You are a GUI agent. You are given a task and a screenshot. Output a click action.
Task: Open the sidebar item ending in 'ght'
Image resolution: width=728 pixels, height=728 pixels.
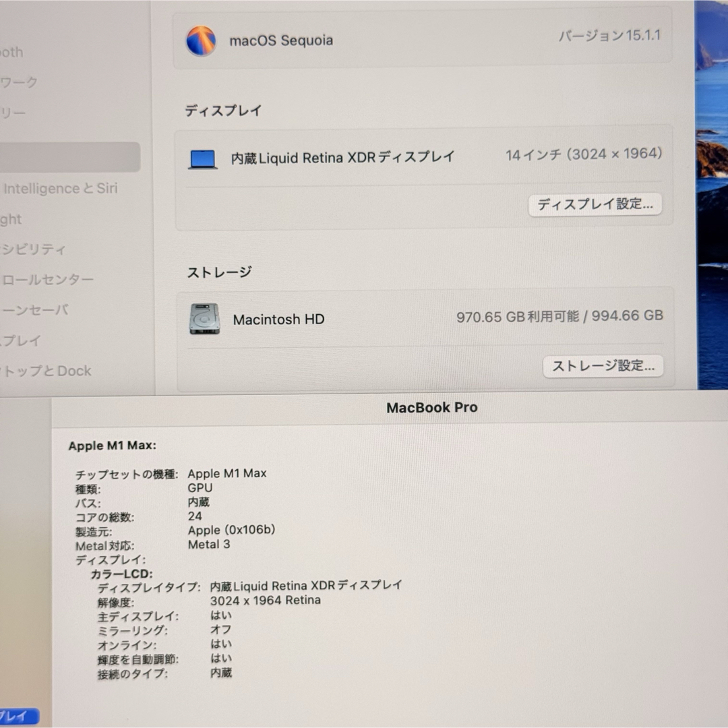(11, 219)
